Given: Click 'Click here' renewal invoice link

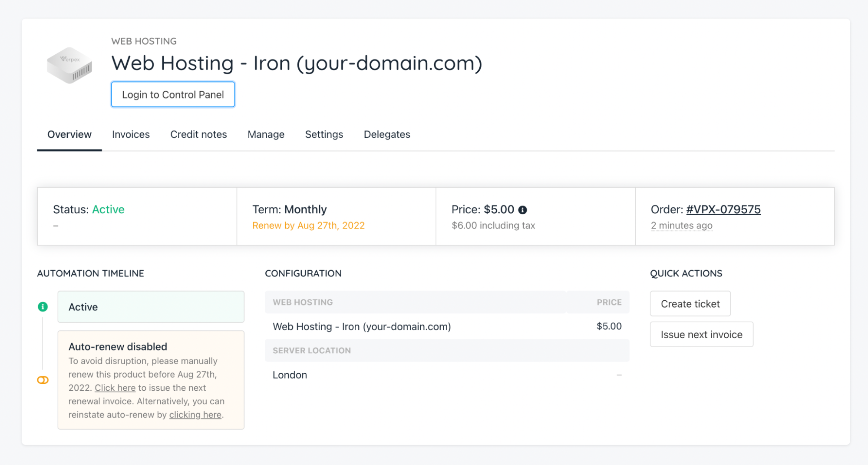Looking at the screenshot, I should [115, 388].
